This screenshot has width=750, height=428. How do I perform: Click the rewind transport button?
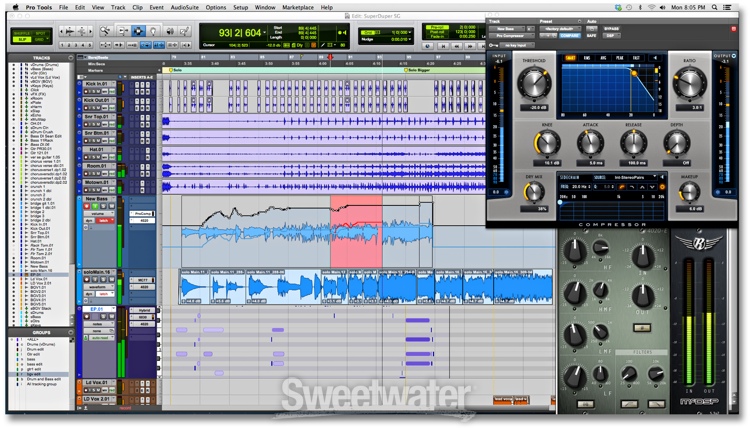pos(456,46)
